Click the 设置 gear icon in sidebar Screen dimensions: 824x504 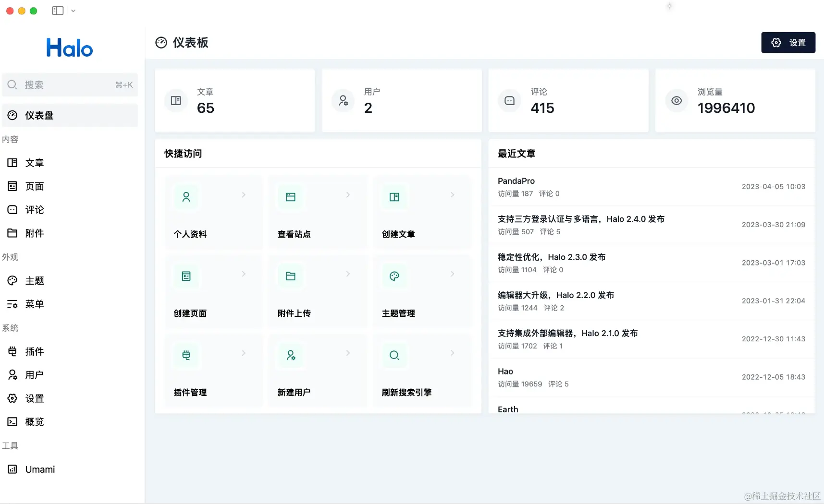click(12, 398)
